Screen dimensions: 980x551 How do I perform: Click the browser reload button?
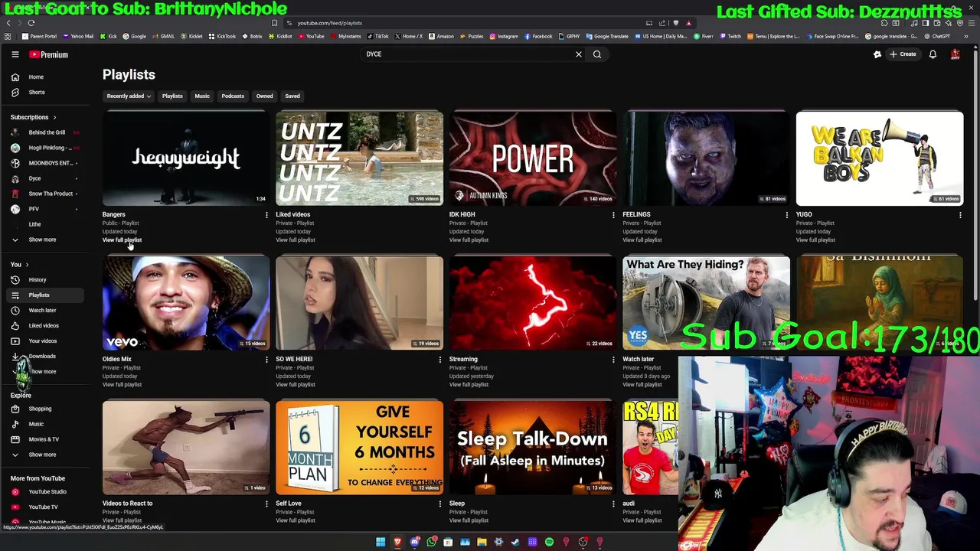tap(31, 23)
